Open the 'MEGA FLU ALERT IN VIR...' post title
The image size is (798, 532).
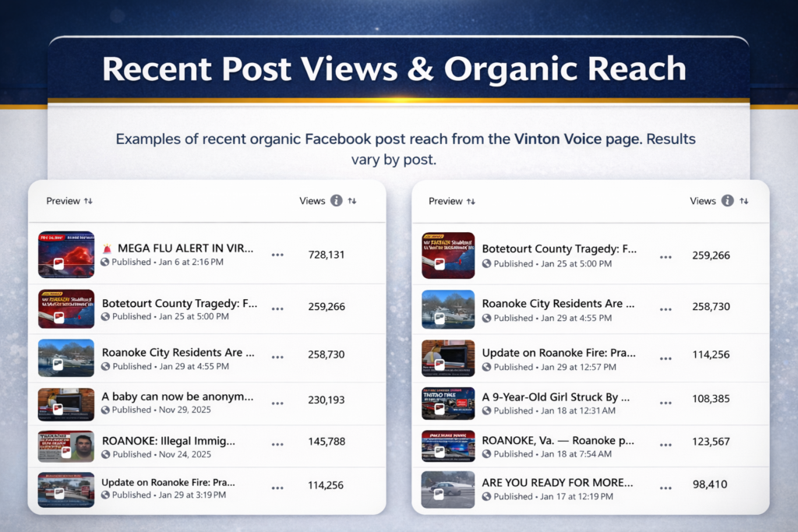coord(185,248)
